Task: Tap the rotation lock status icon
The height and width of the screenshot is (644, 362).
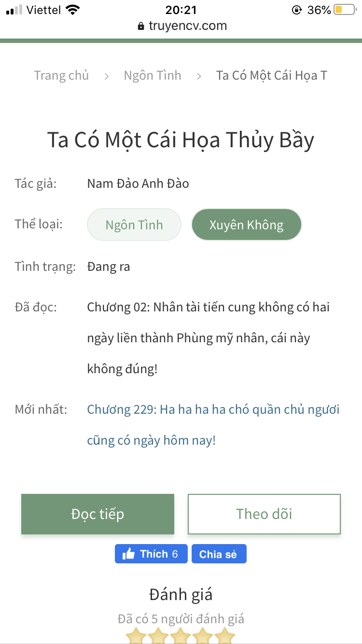Action: point(297,10)
